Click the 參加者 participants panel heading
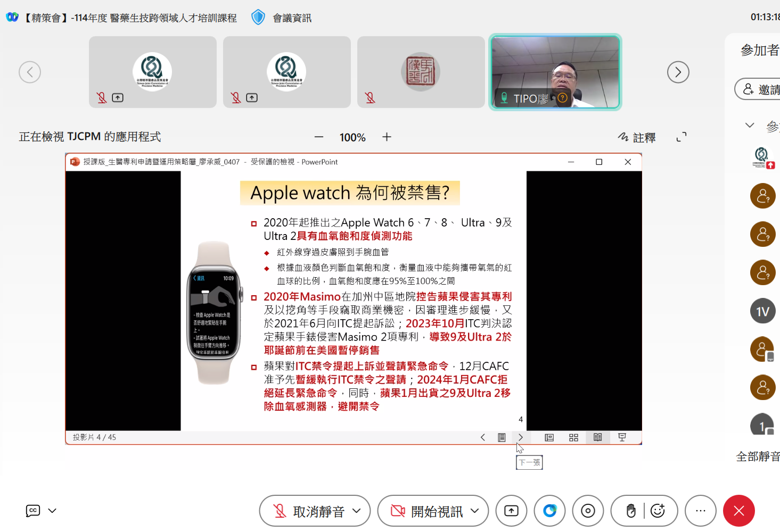780x532 pixels. tap(760, 50)
